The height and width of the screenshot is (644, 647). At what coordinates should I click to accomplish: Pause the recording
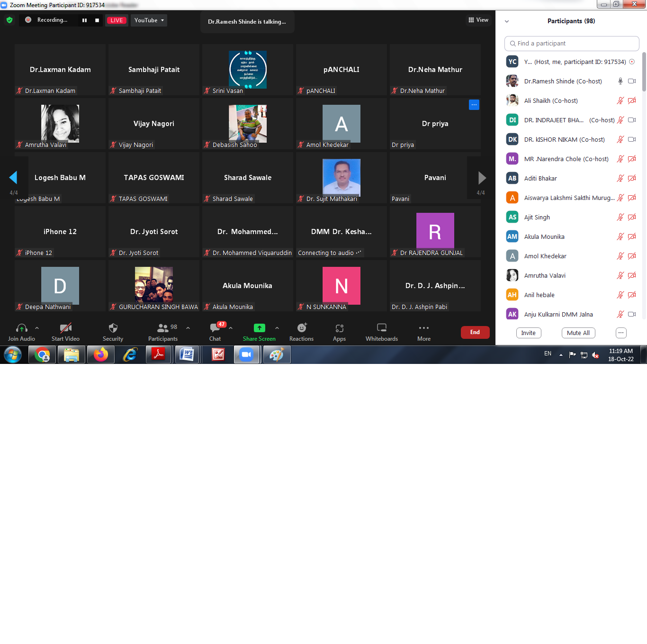tap(84, 20)
